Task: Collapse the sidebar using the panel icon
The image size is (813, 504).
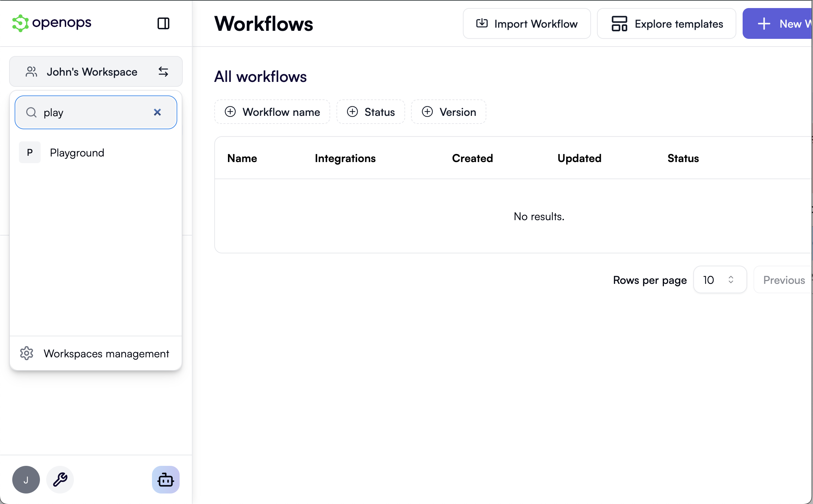Action: [163, 23]
